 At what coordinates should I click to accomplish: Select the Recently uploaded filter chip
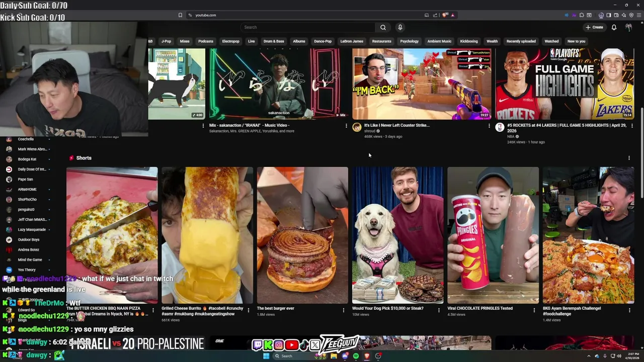pos(521,41)
